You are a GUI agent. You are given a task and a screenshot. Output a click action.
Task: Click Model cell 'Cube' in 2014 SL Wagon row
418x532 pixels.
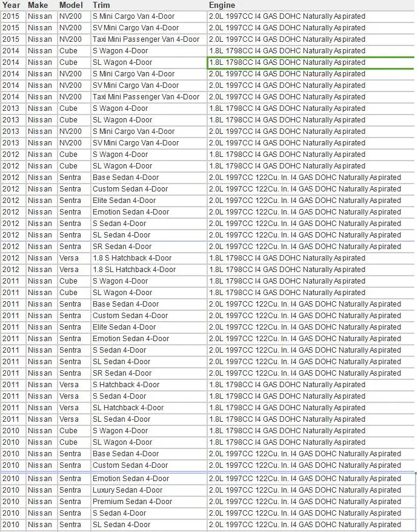(x=74, y=62)
